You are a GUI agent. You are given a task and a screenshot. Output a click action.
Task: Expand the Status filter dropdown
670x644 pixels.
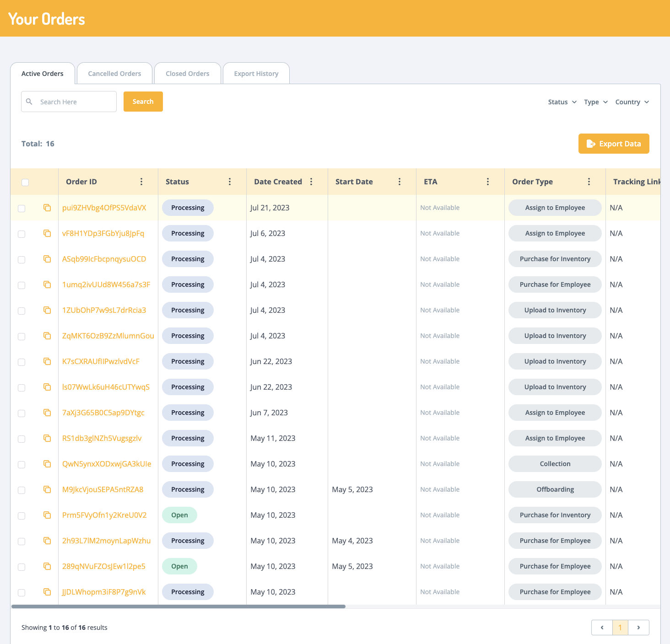point(562,102)
